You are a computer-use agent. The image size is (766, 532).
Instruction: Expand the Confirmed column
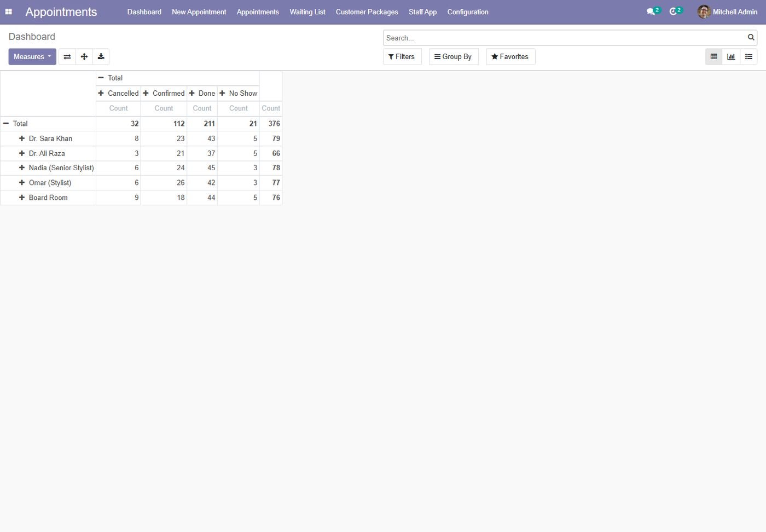[164, 93]
